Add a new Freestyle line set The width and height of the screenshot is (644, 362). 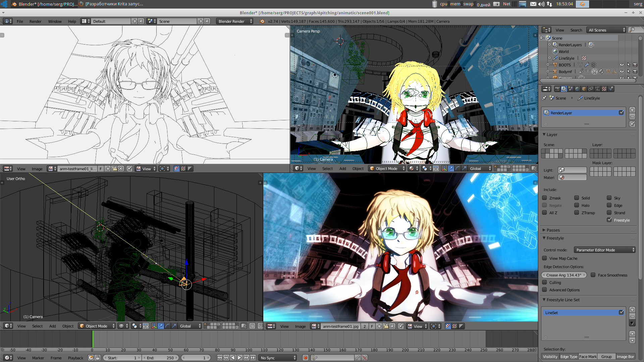[632, 310]
